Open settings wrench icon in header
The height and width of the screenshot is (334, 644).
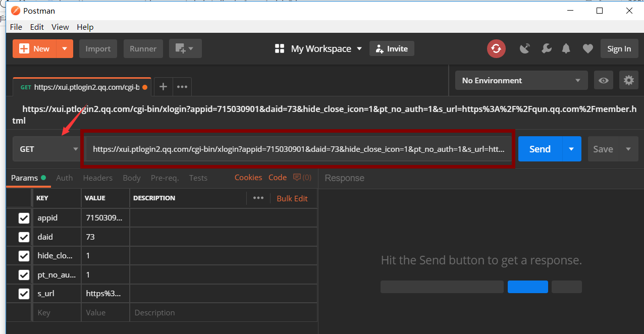coord(546,48)
